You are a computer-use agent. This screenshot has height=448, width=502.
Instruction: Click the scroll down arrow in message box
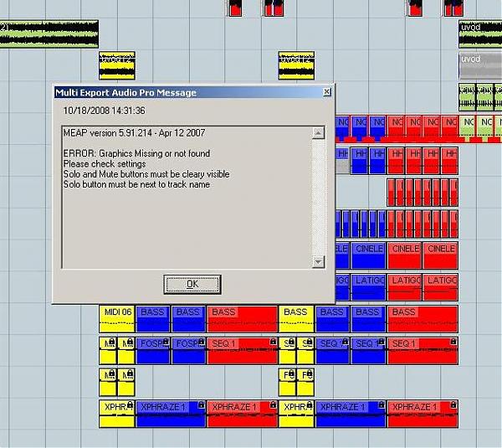(x=318, y=262)
